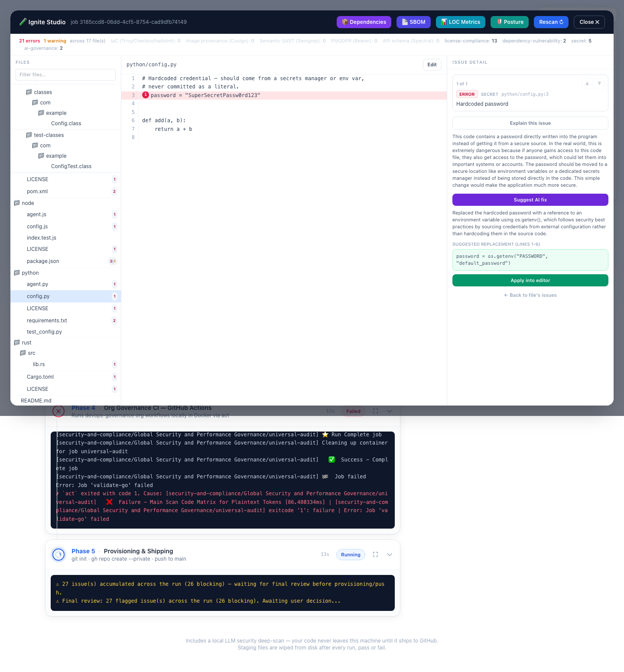Screen dimensions: 624x672
Task: Click dependency-vulnerability: 2 category
Action: [534, 41]
